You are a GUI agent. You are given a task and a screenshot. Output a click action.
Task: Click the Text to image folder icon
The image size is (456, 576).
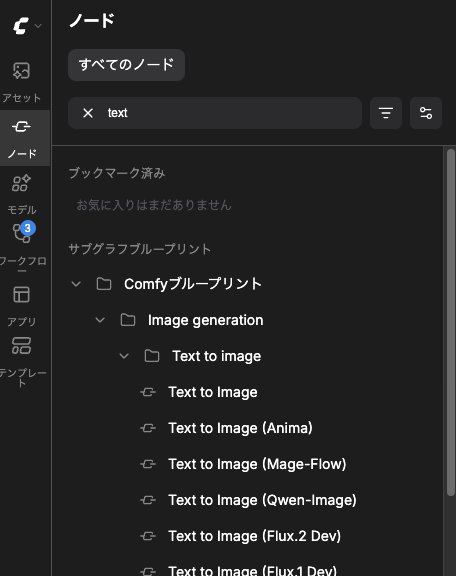pyautogui.click(x=152, y=356)
